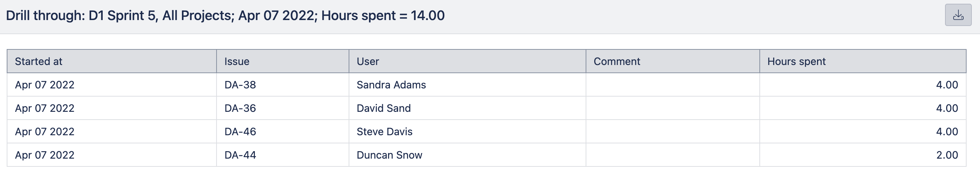Viewport: 980px width, 185px height.
Task: Open issue DA-46
Action: click(x=240, y=132)
